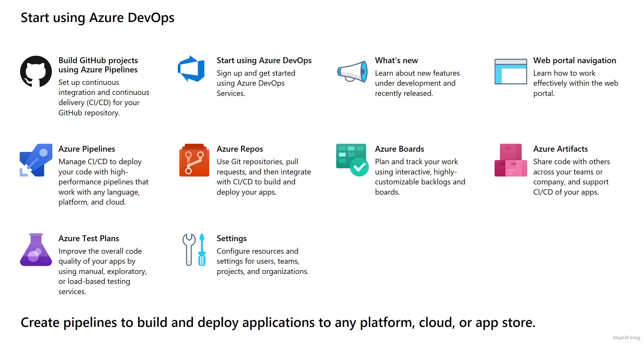
Task: Click the main 'Start using Azure DevOps' page heading
Action: coord(98,18)
